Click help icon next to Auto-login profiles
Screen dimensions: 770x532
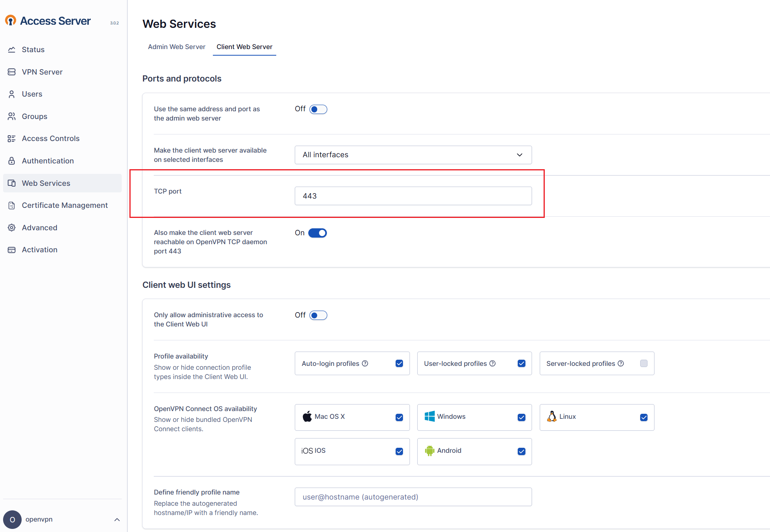click(365, 364)
